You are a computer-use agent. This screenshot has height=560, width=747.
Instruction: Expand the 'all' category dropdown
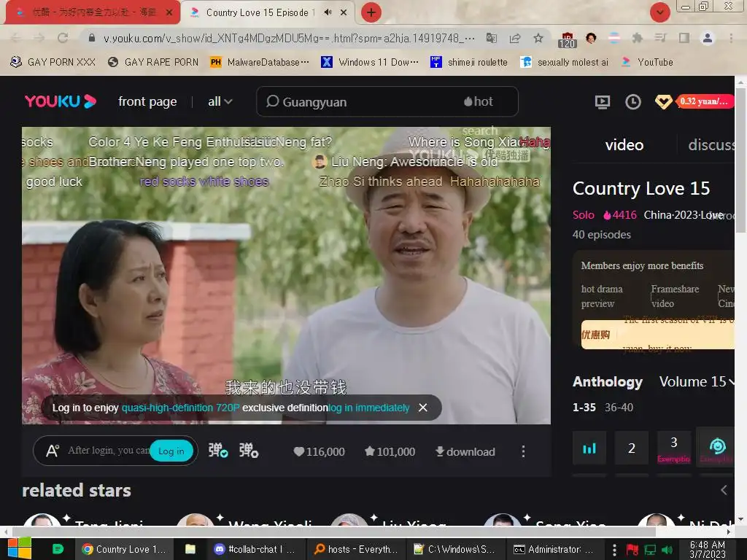220,101
